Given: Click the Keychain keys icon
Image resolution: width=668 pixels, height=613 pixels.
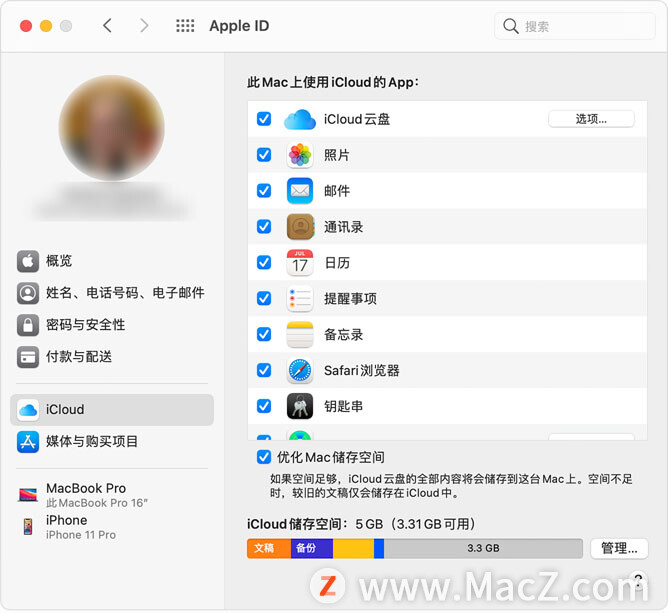Looking at the screenshot, I should point(300,406).
